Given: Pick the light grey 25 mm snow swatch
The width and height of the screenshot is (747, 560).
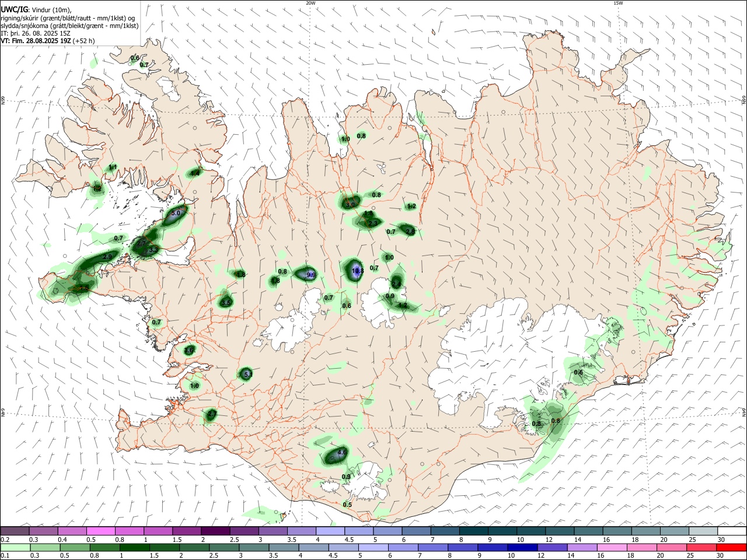Looking at the screenshot, I should (703, 531).
